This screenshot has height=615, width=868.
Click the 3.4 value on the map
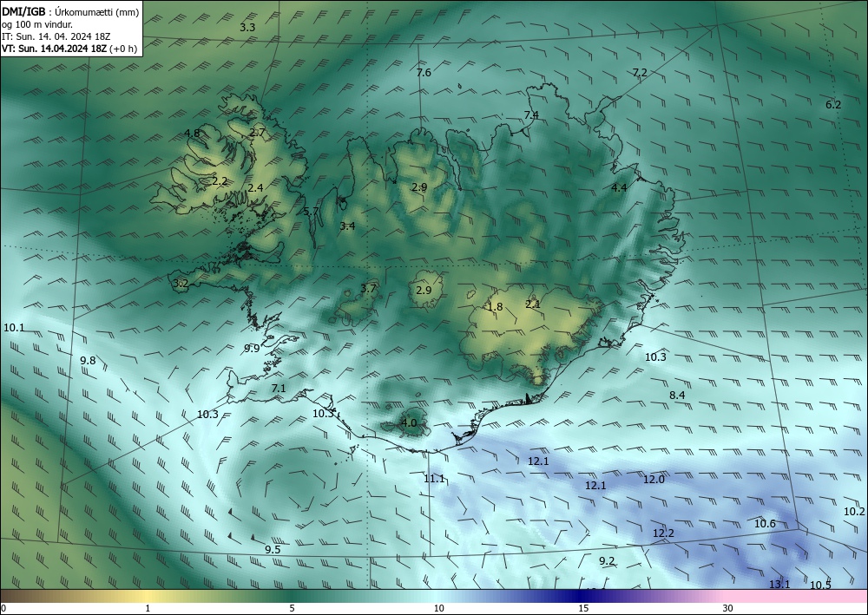tap(347, 226)
